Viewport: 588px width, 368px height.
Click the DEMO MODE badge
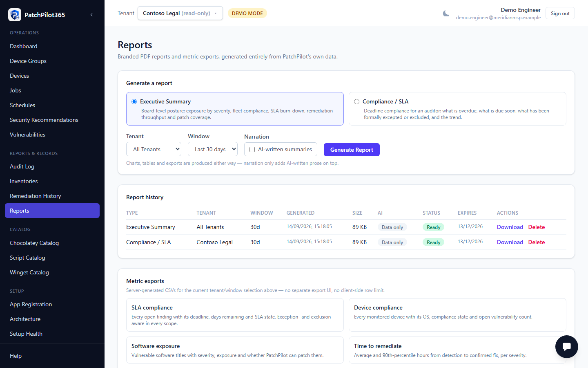[x=247, y=13]
